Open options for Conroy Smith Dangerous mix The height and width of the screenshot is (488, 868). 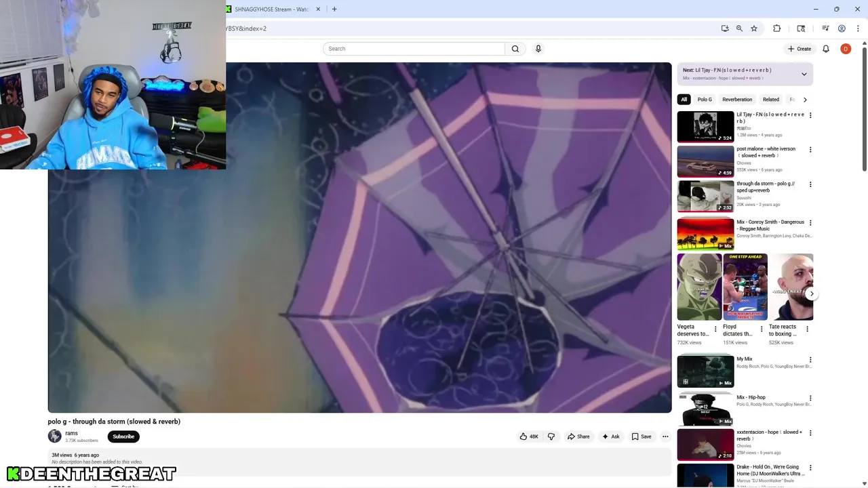[810, 222]
